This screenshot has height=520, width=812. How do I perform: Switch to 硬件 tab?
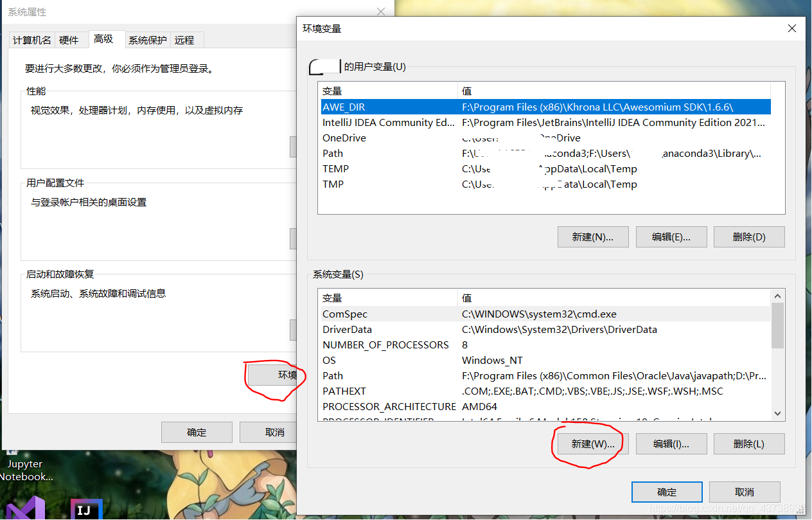pyautogui.click(x=69, y=40)
